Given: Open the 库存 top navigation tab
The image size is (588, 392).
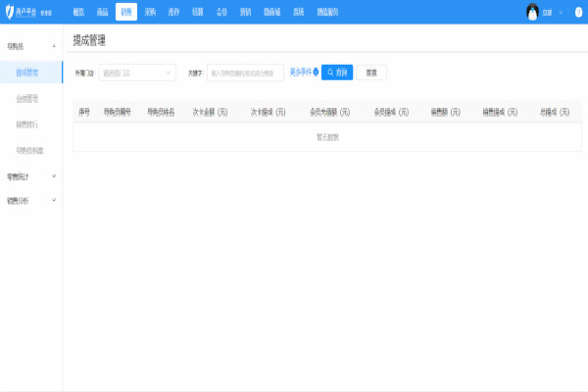Looking at the screenshot, I should point(173,12).
